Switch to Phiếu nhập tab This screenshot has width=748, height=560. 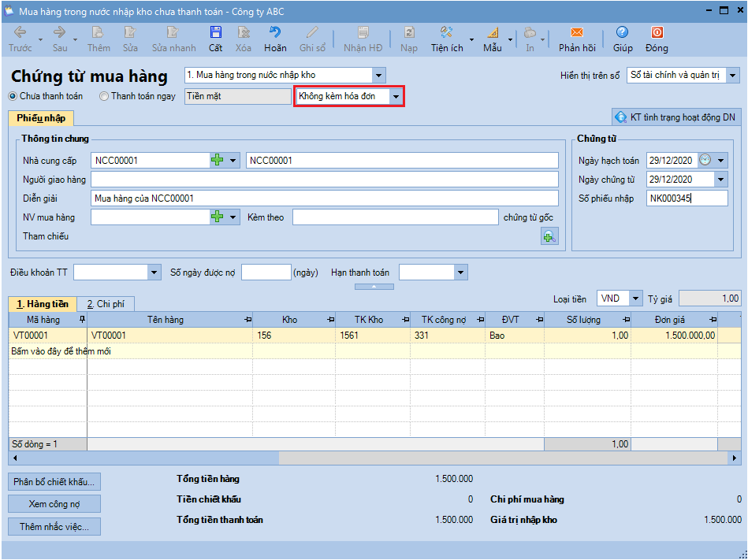click(x=41, y=117)
